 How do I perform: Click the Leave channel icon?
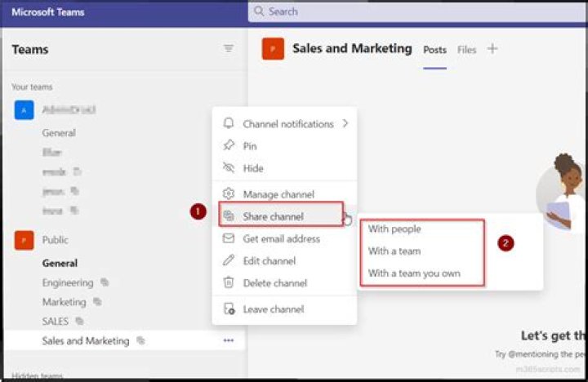coord(229,309)
